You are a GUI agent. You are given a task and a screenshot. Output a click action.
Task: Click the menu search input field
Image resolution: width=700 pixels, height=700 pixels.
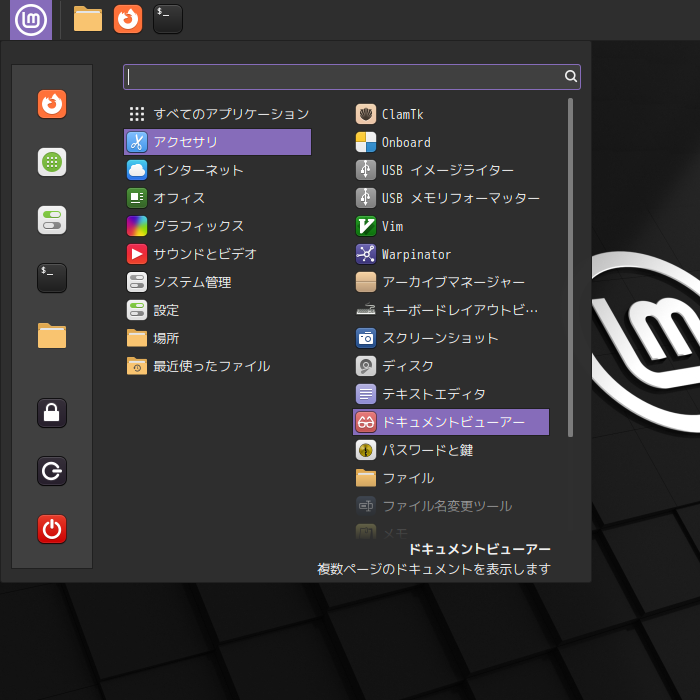(345, 76)
